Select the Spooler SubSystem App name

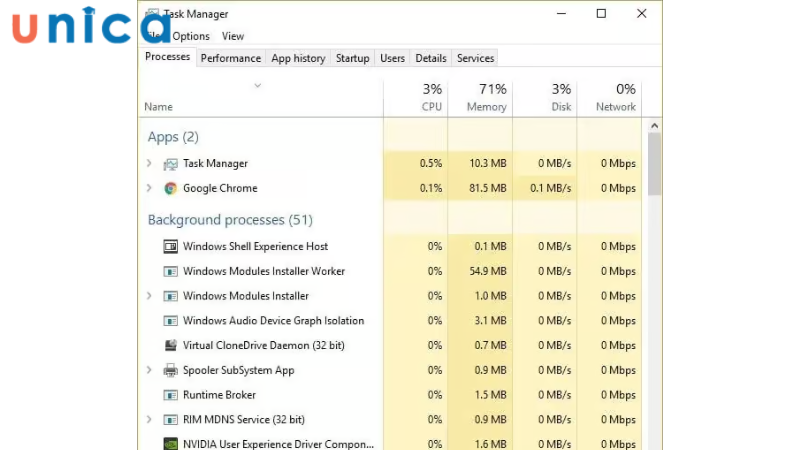tap(239, 370)
